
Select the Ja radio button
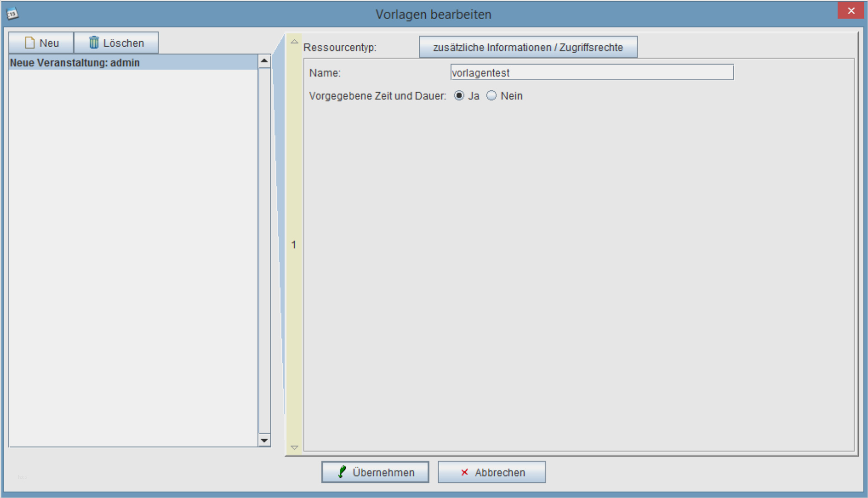pos(459,96)
